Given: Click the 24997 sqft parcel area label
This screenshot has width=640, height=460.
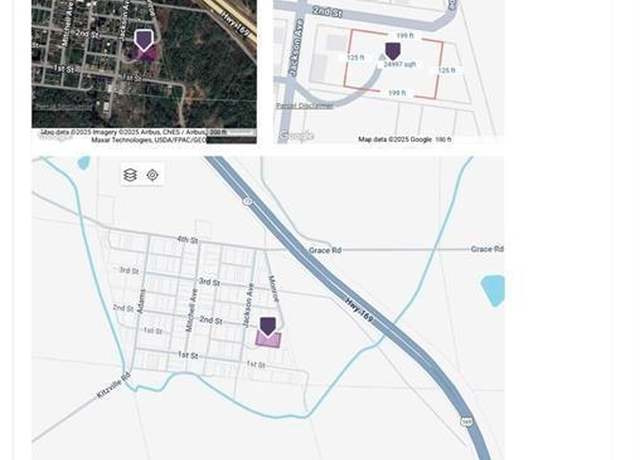Looking at the screenshot, I should click(x=400, y=64).
